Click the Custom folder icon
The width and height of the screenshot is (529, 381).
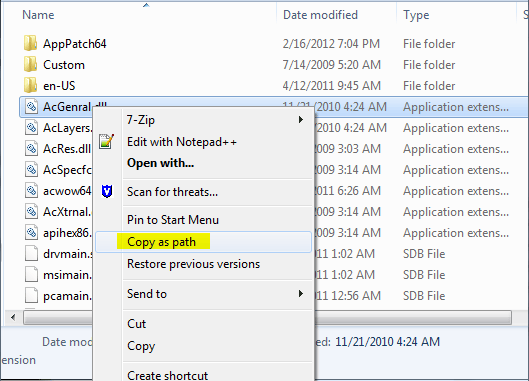point(30,64)
